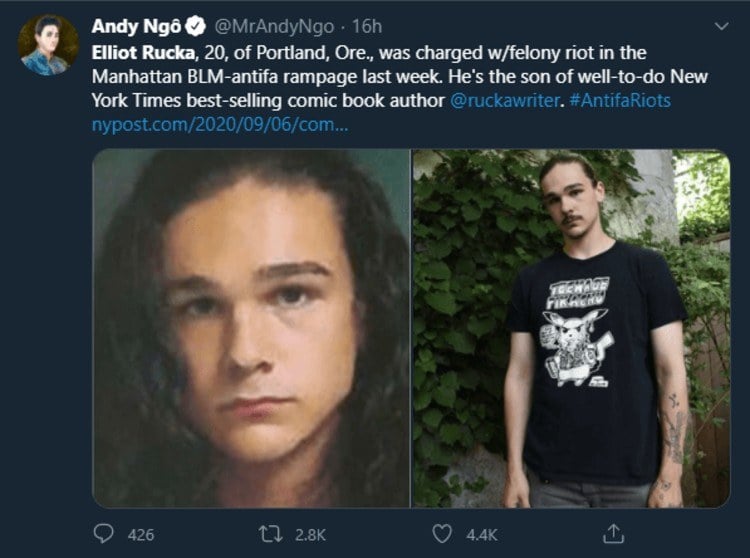The width and height of the screenshot is (750, 558).
Task: Click the share upload icon
Action: pos(614,534)
